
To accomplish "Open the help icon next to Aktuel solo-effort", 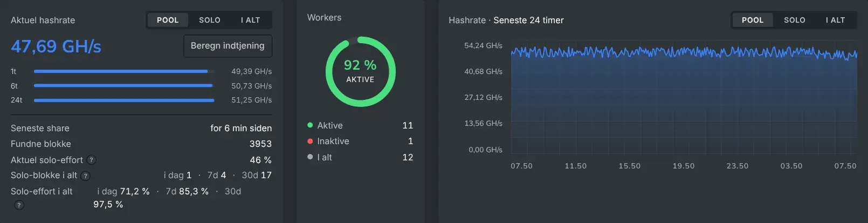I will click(92, 160).
